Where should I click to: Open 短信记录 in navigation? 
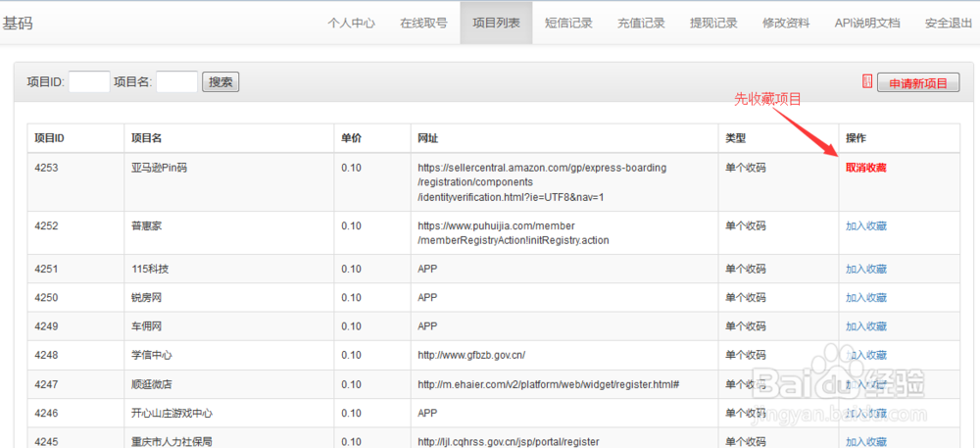[568, 24]
